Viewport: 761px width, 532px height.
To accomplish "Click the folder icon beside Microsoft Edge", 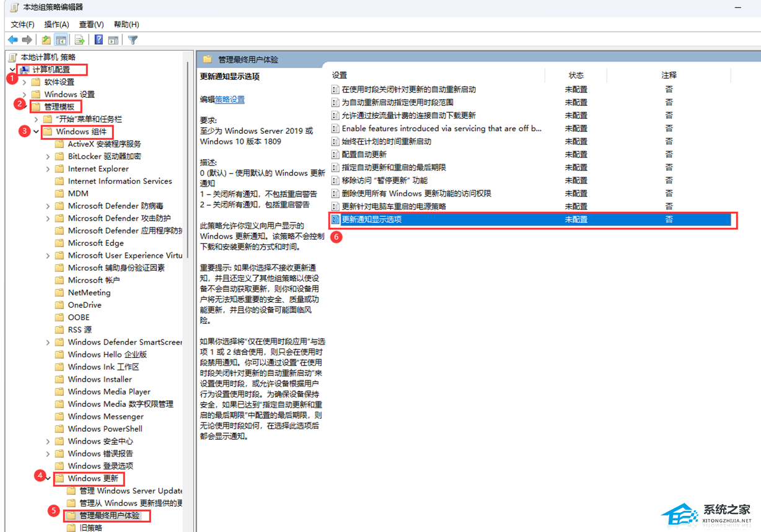I will [x=59, y=243].
